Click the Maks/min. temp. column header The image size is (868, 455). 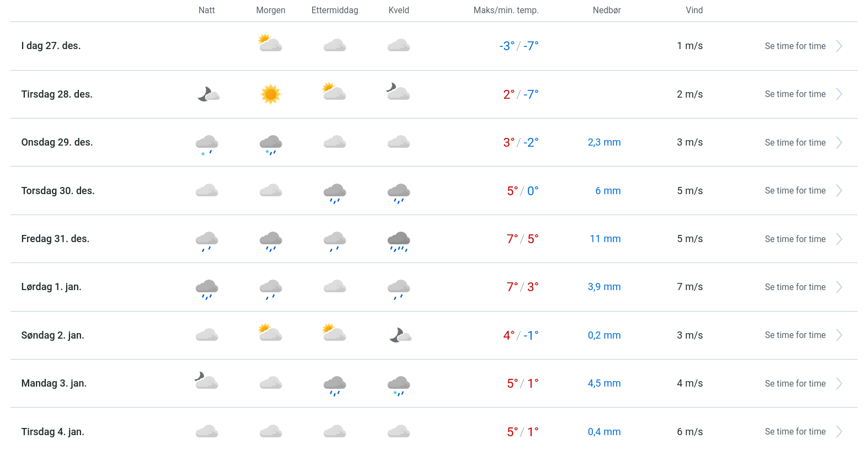(x=506, y=10)
